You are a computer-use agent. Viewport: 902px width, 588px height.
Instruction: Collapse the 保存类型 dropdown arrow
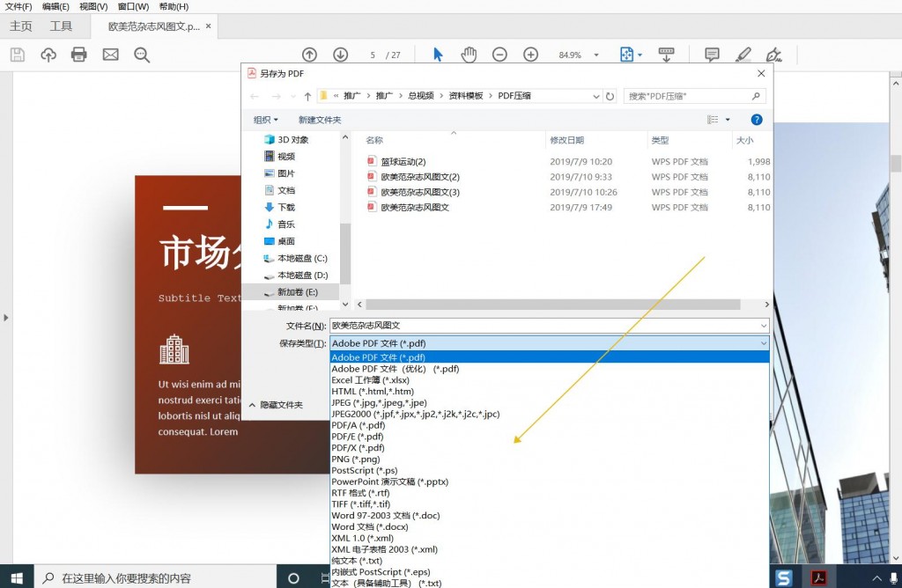(764, 343)
